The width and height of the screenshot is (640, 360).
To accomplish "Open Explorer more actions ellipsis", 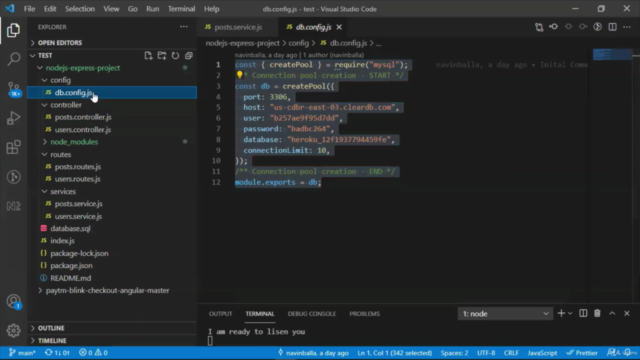I will pos(184,27).
